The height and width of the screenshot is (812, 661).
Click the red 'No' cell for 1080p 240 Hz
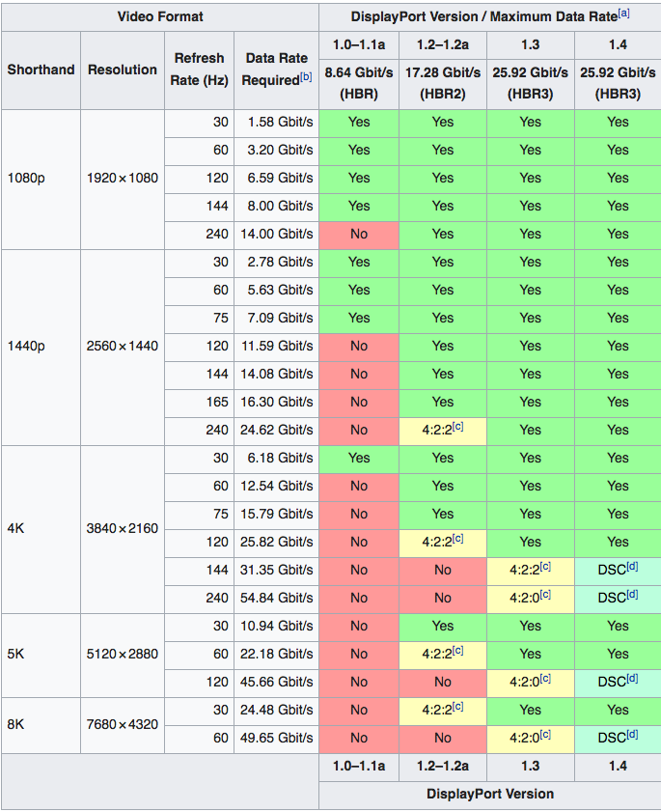tap(359, 236)
